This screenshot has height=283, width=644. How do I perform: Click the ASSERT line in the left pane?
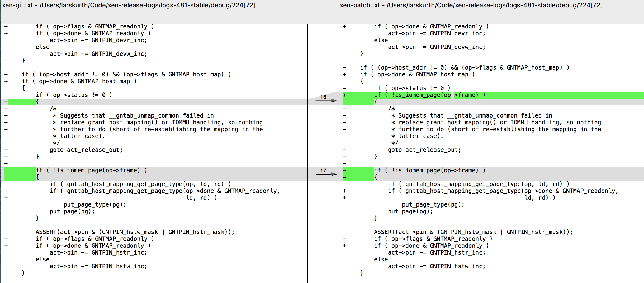coord(135,232)
